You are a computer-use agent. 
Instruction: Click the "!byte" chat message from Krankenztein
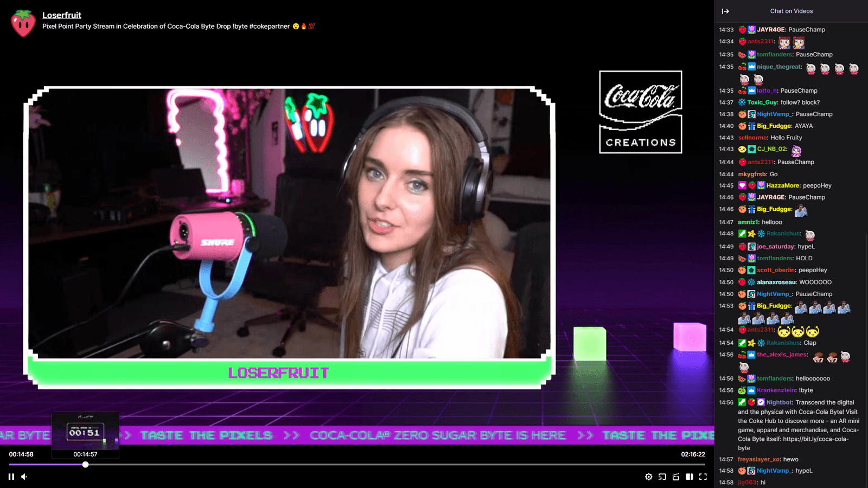click(806, 390)
